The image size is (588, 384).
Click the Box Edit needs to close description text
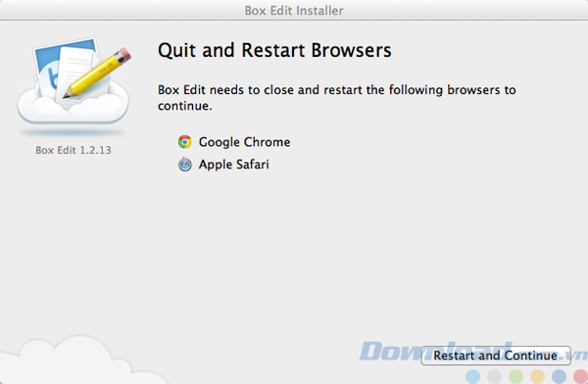point(336,98)
